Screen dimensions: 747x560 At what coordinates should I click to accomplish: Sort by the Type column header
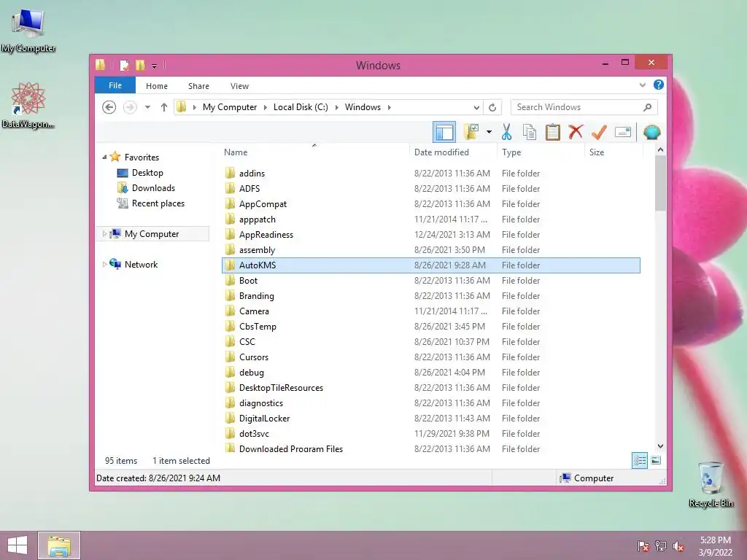pyautogui.click(x=541, y=152)
